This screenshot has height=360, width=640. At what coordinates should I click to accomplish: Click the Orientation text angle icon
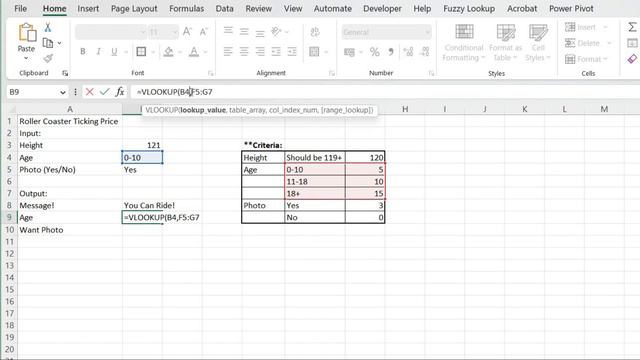coord(276,31)
